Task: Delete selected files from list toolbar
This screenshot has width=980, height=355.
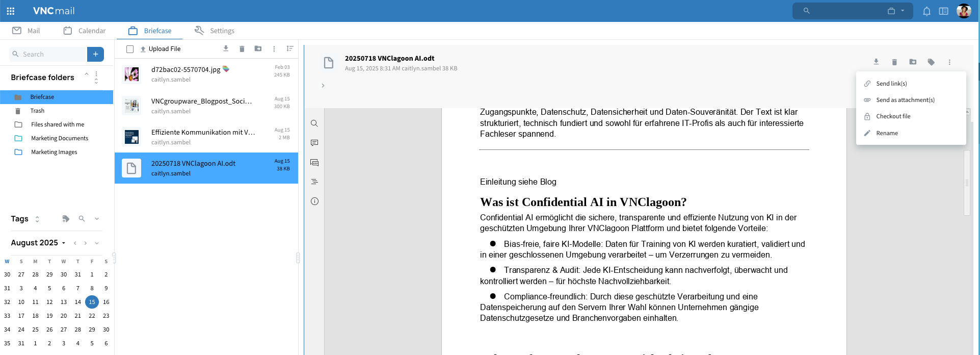Action: click(242, 49)
